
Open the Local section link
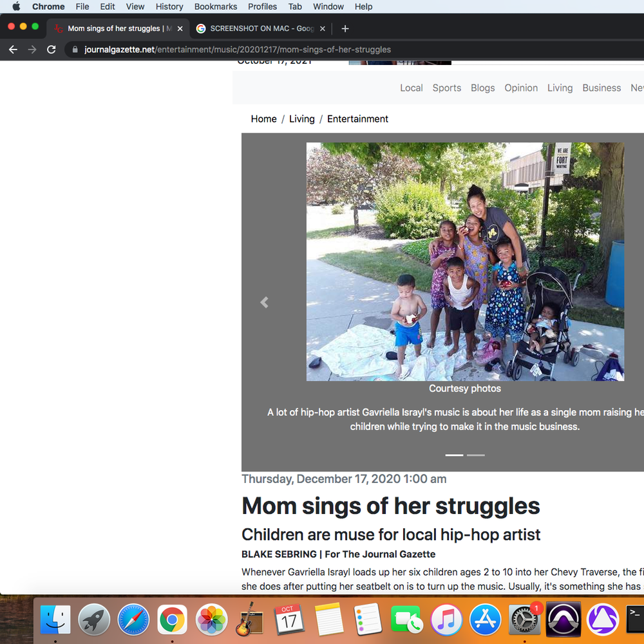pyautogui.click(x=411, y=88)
